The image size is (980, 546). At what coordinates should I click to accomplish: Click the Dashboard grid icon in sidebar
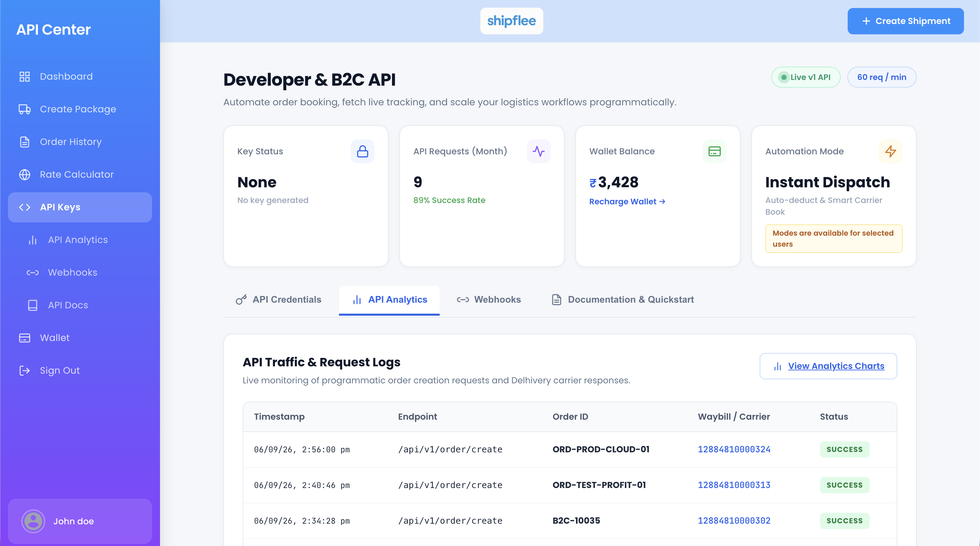pos(25,76)
